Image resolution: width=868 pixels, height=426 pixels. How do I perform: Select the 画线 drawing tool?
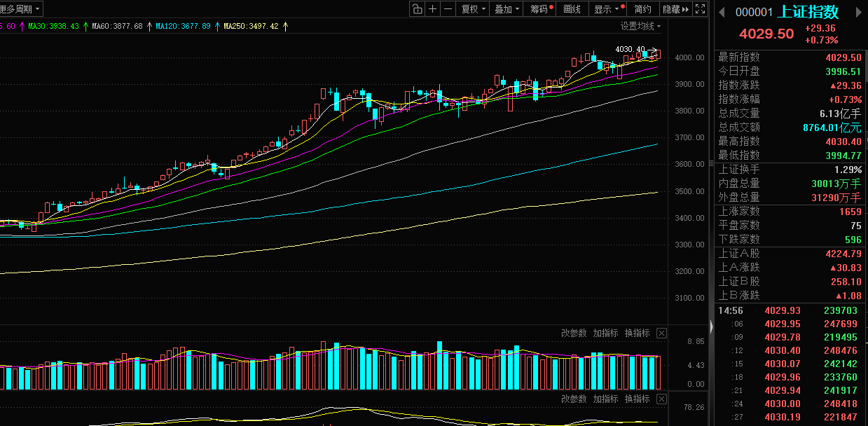click(572, 9)
